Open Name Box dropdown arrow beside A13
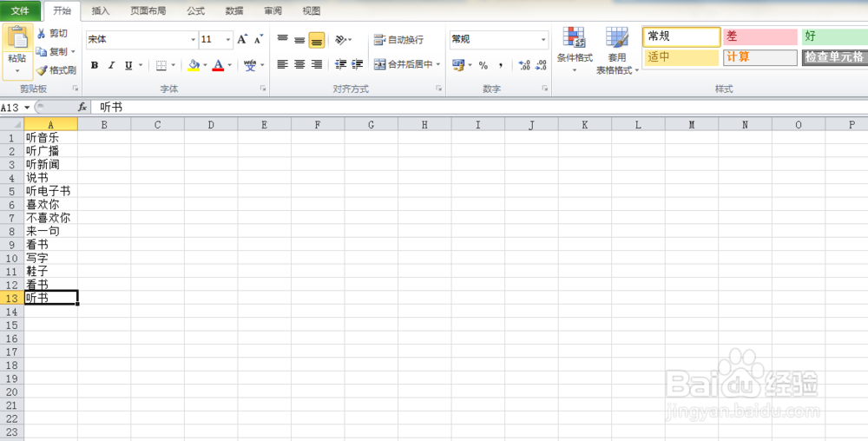This screenshot has width=868, height=441. point(27,108)
